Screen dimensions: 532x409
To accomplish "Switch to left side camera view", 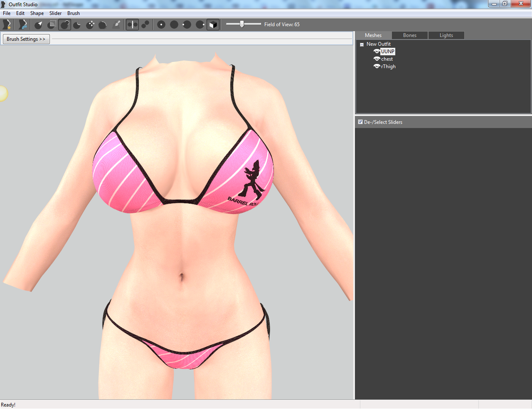I will pyautogui.click(x=187, y=25).
